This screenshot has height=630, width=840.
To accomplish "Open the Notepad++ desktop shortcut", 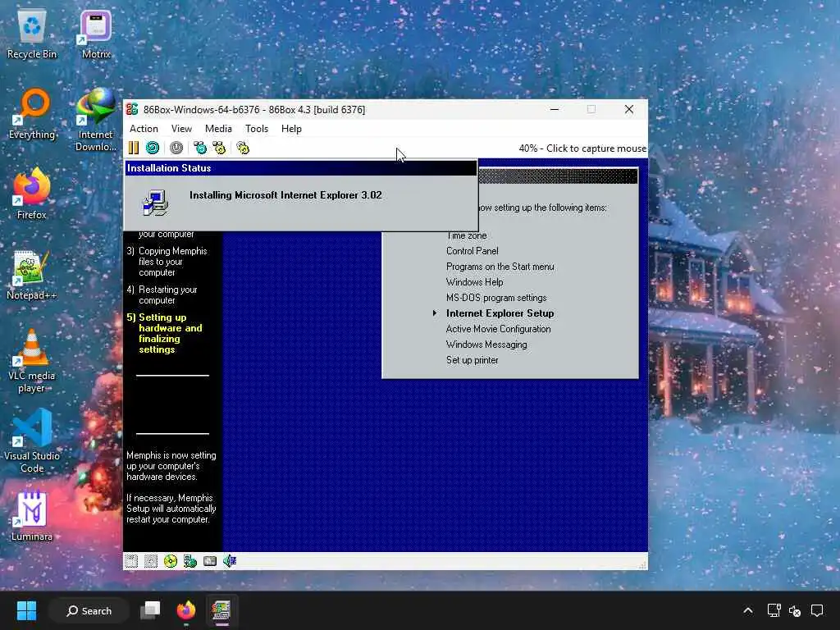I will [x=32, y=276].
